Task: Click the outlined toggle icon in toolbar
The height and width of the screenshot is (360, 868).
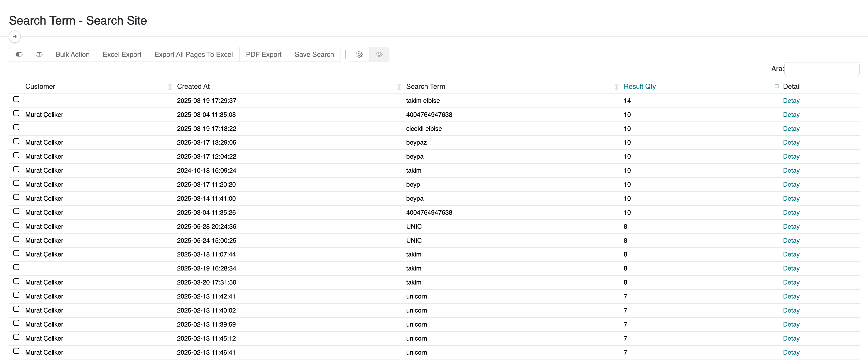Action: pyautogui.click(x=39, y=54)
